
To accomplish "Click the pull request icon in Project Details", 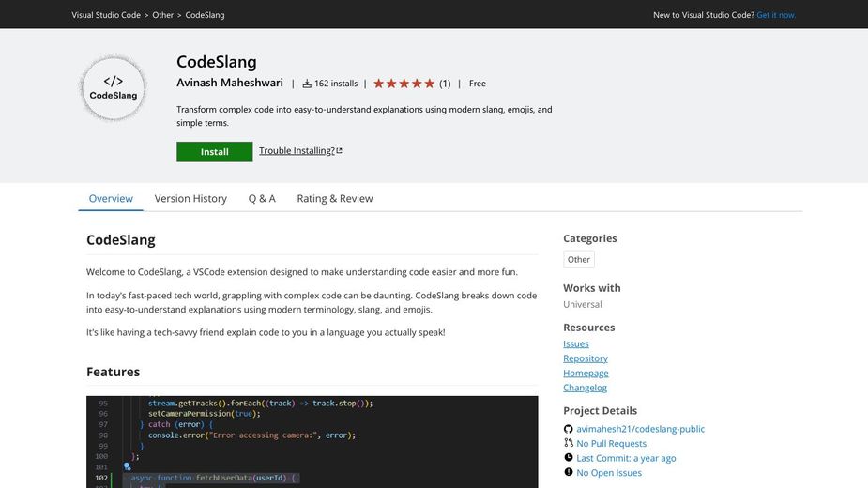I will point(569,443).
